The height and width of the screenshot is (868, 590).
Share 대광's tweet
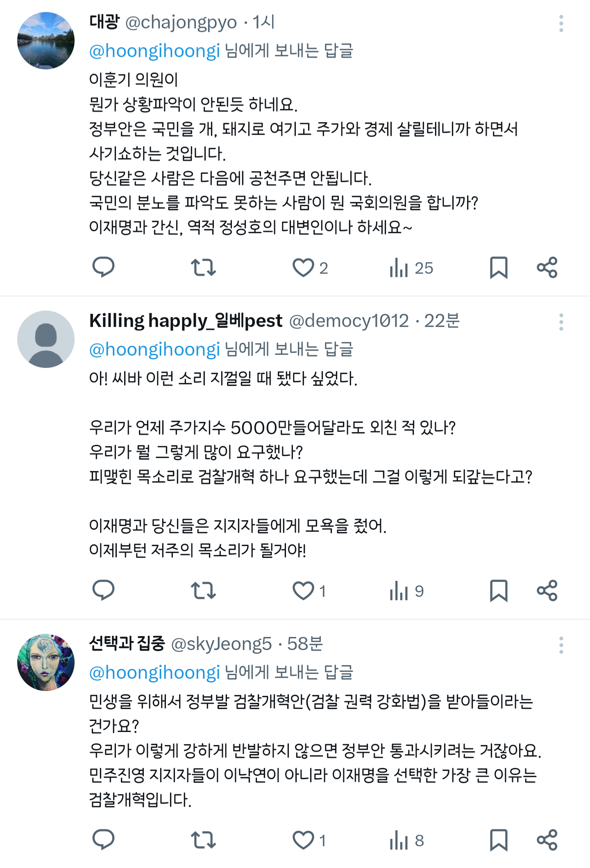point(547,267)
